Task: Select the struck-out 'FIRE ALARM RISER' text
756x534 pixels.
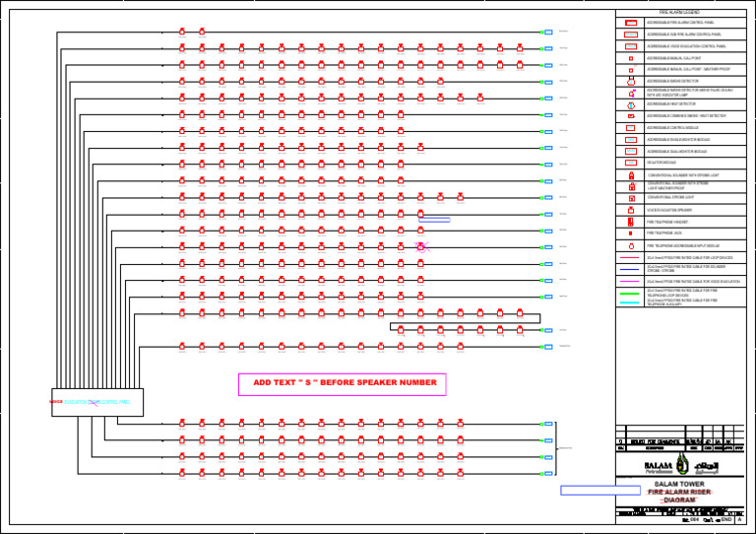Action: pyautogui.click(x=679, y=492)
